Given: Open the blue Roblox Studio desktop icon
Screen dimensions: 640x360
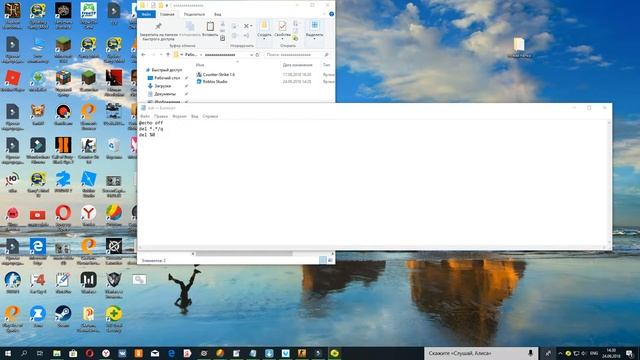Looking at the screenshot, I should point(88,179).
